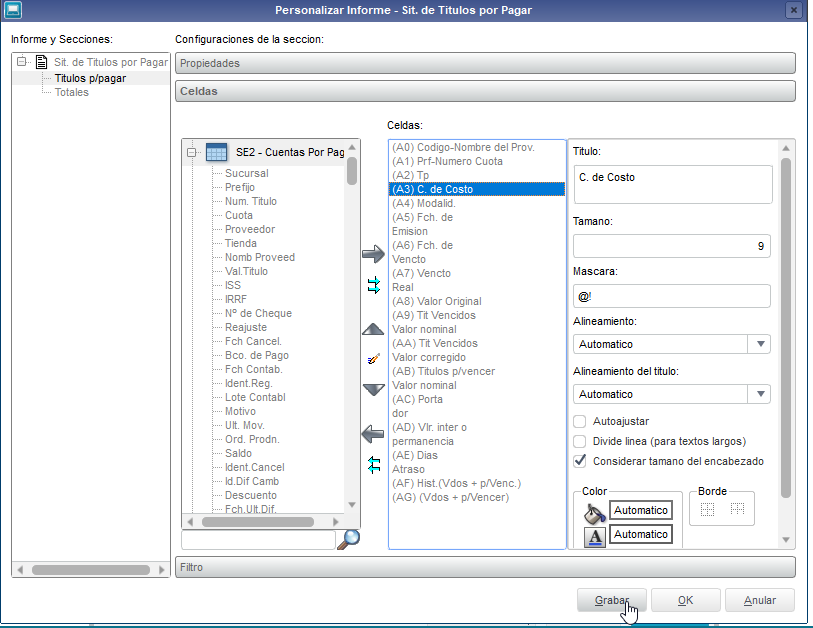
Task: Open font color Automatico button
Action: (x=640, y=534)
